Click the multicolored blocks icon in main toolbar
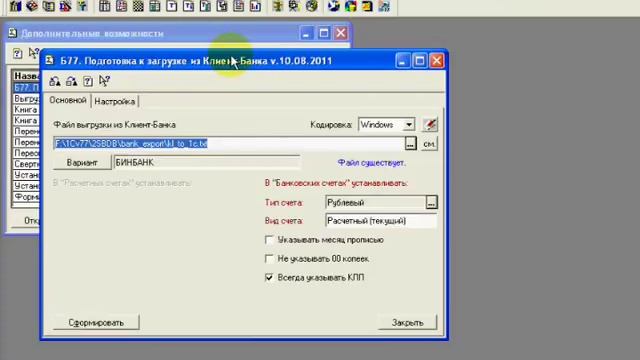 tap(351, 6)
